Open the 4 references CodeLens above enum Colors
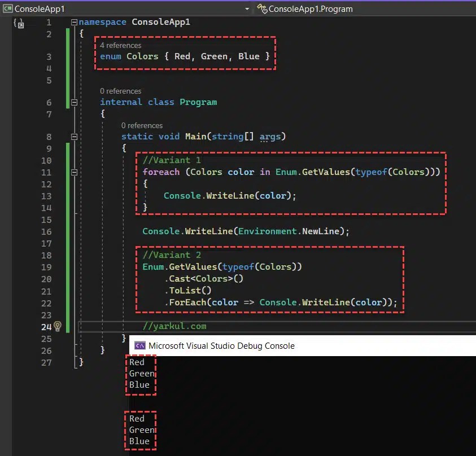This screenshot has height=456, width=476. pos(120,45)
